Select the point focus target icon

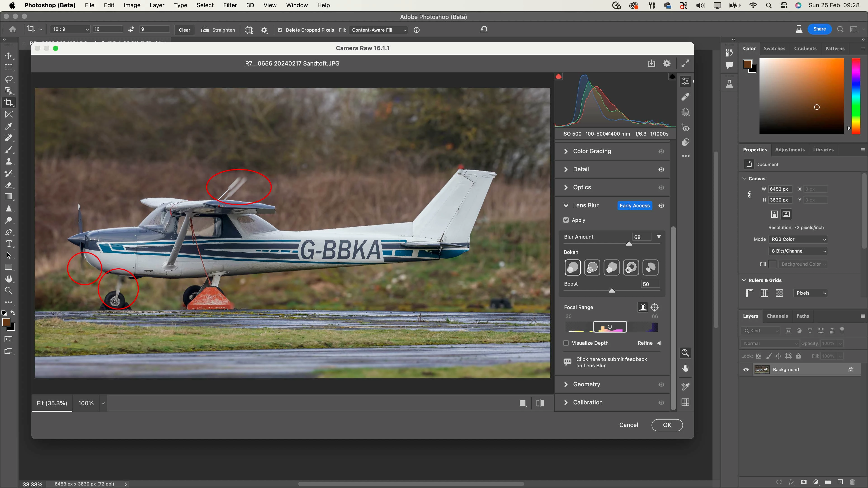(654, 307)
